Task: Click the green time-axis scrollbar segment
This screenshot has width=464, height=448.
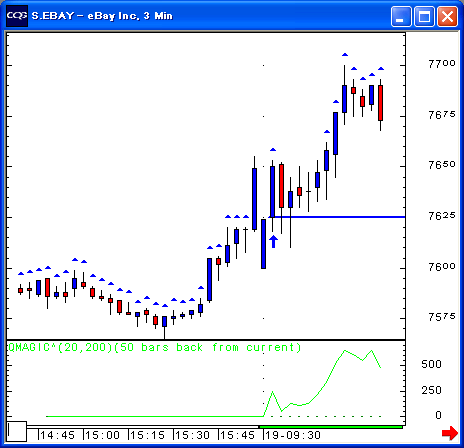Action: pos(331,427)
